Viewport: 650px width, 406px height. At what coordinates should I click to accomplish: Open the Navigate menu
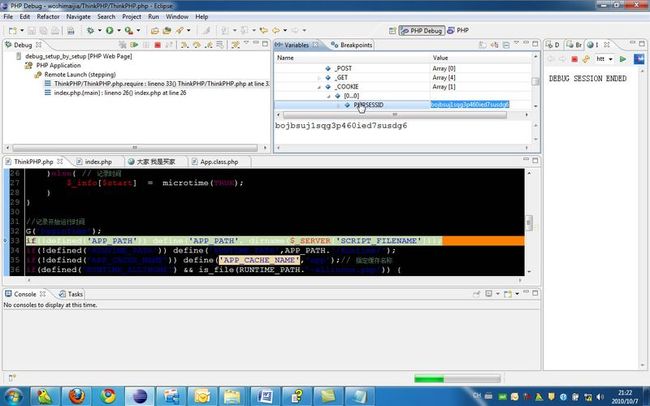78,17
